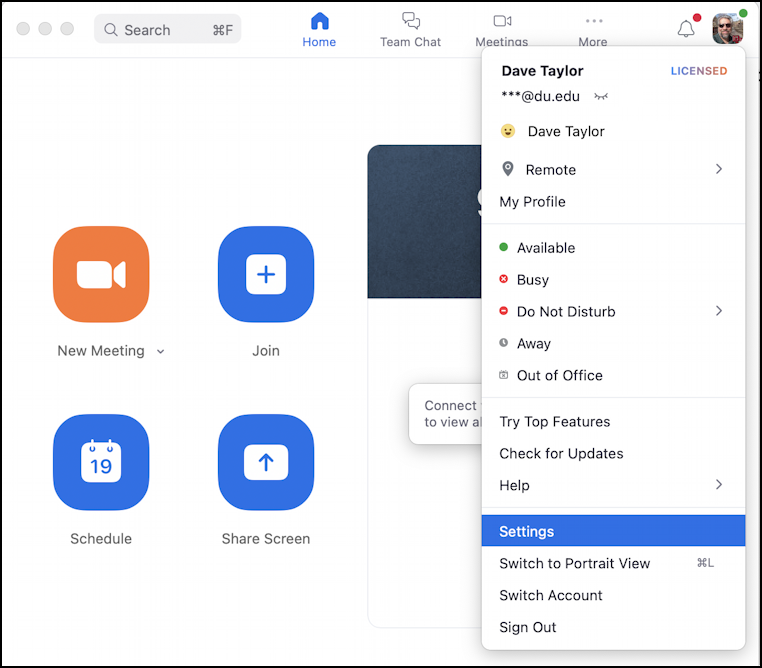Select Try Top Features

[613, 422]
